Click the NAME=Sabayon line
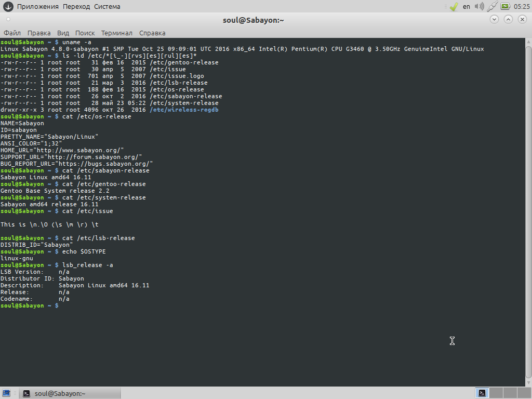 (22, 123)
